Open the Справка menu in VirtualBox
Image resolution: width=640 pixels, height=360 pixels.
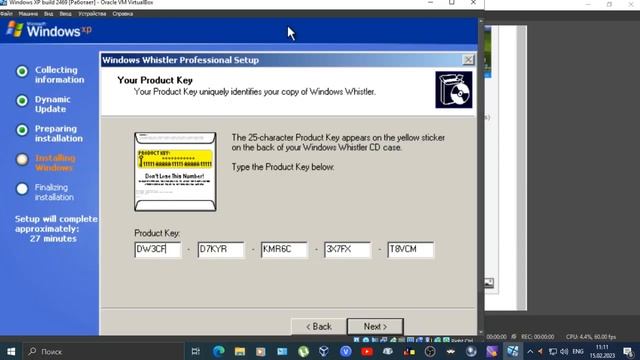point(122,14)
